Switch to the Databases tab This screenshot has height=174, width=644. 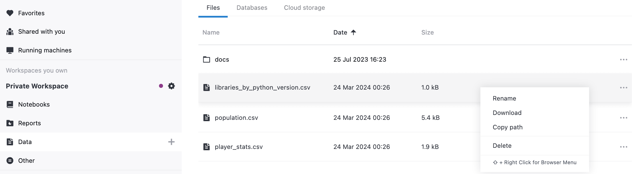[252, 8]
